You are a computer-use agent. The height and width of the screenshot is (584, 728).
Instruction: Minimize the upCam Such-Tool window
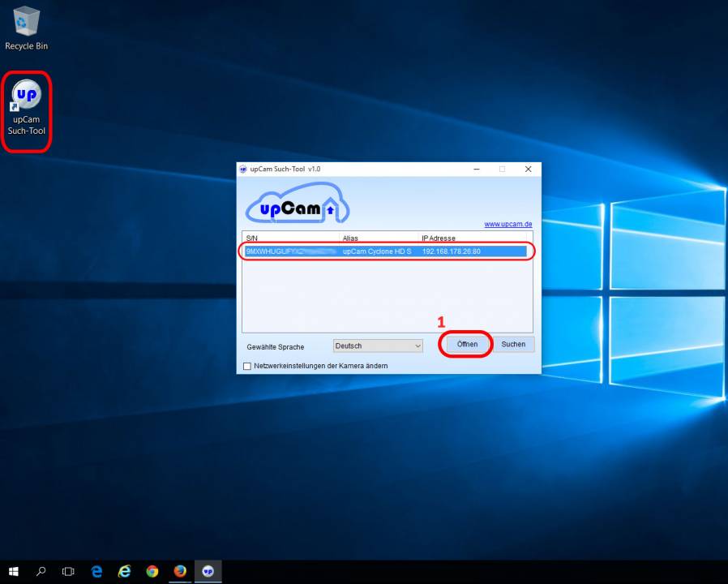click(x=477, y=169)
